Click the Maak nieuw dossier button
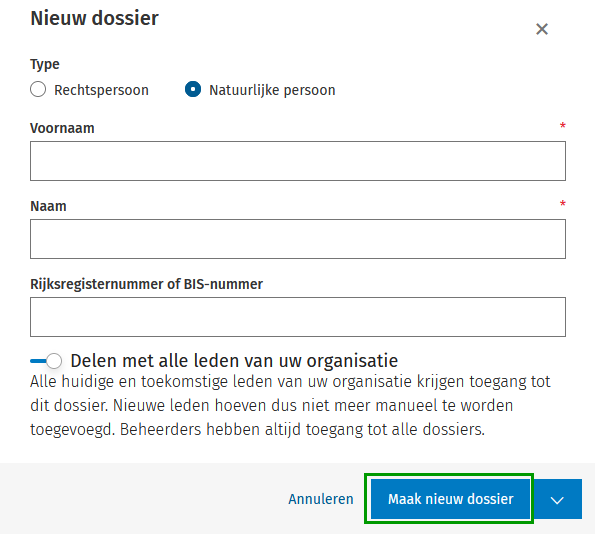595x534 pixels. (450, 499)
